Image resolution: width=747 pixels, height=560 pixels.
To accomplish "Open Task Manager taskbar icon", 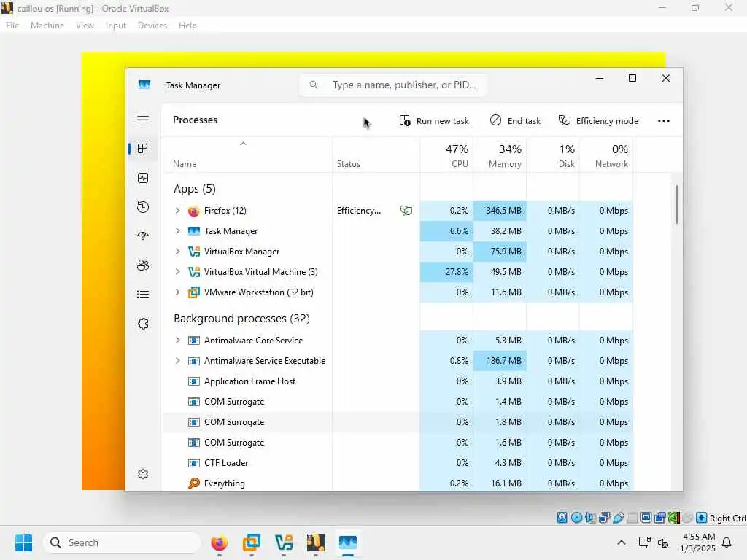I will coord(348,542).
